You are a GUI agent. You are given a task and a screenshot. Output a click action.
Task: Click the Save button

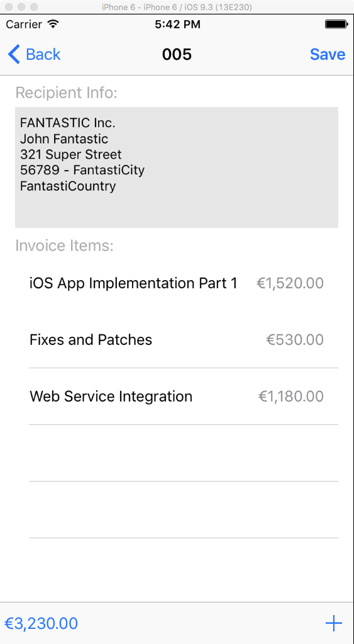328,54
